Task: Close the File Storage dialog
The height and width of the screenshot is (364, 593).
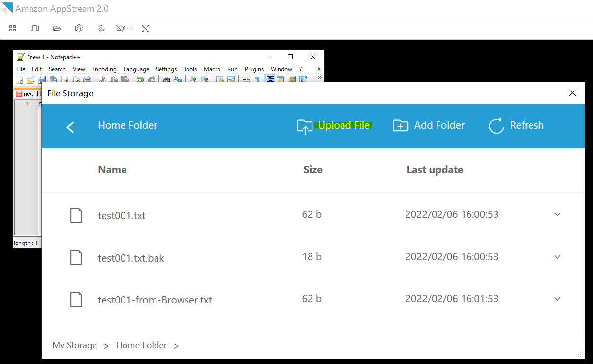Action: (572, 93)
